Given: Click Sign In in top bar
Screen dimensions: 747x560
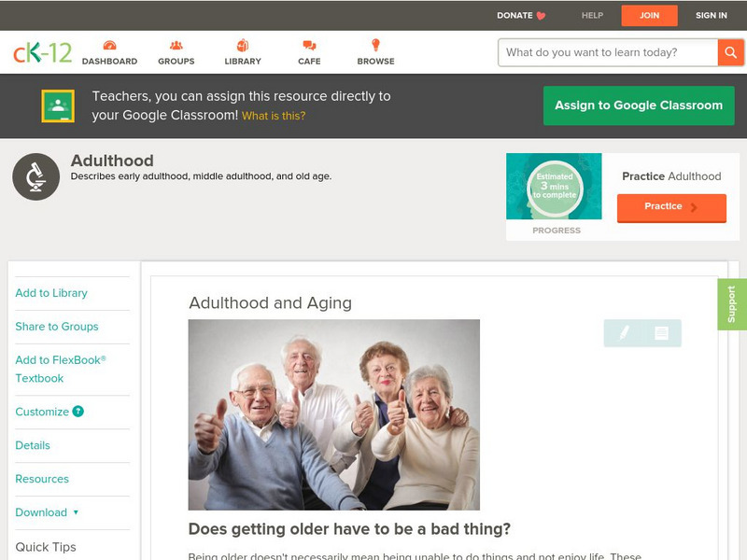Looking at the screenshot, I should coord(712,15).
